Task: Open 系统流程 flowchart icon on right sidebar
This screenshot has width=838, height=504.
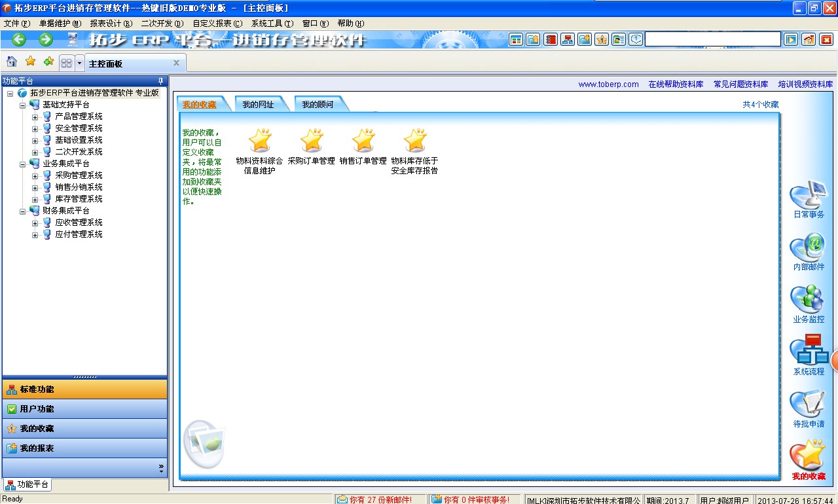Action: point(808,356)
